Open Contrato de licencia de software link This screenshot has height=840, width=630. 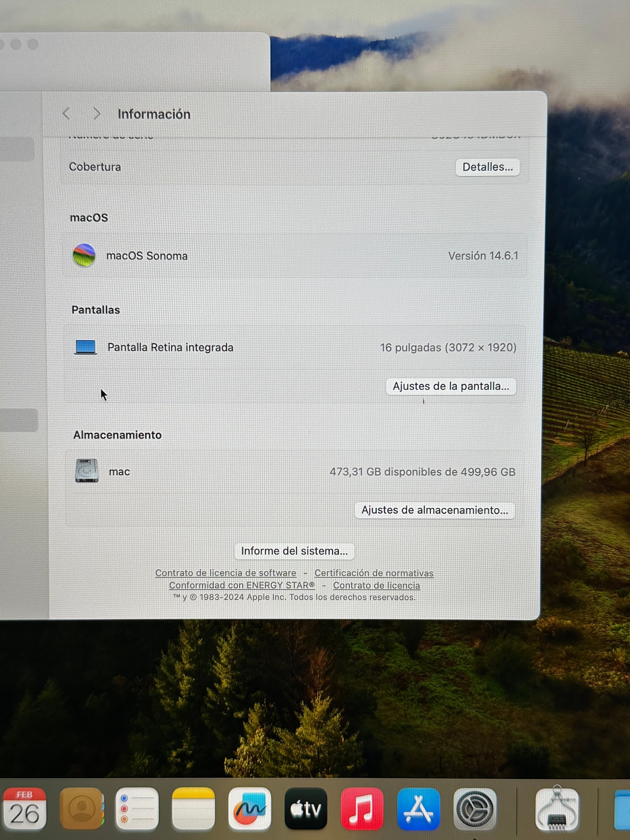click(226, 573)
